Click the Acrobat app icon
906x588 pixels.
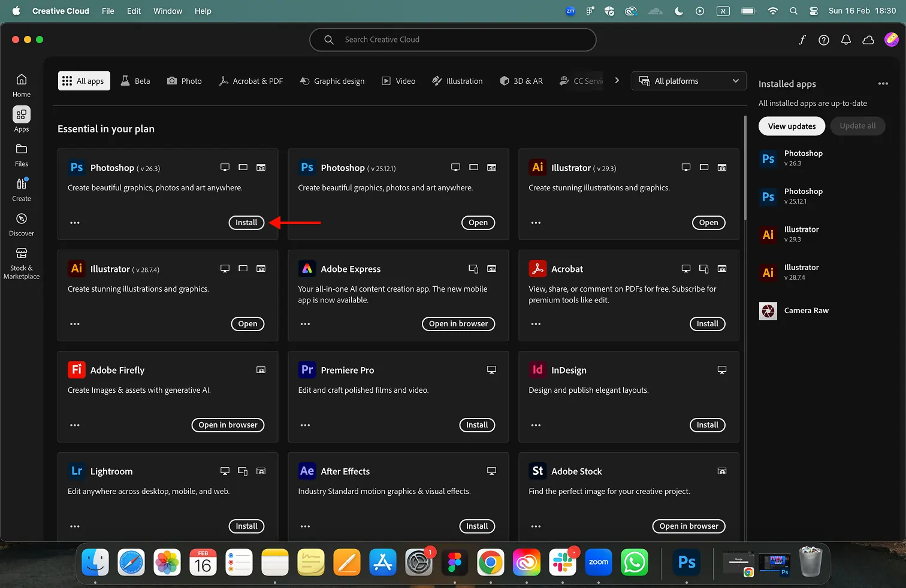pos(537,269)
